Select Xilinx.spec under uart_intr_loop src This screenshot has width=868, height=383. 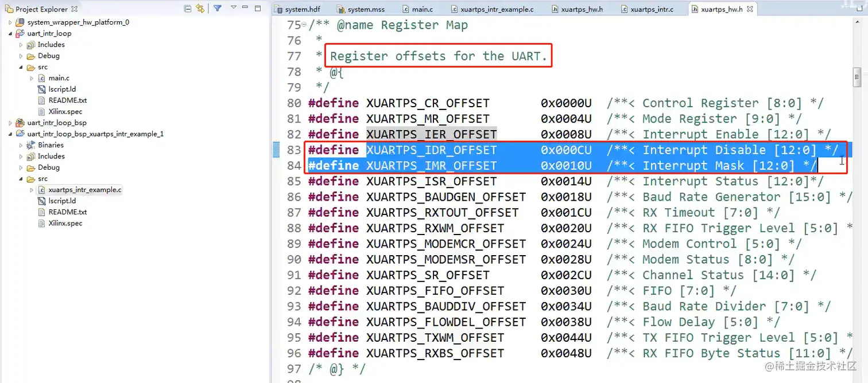(x=65, y=112)
